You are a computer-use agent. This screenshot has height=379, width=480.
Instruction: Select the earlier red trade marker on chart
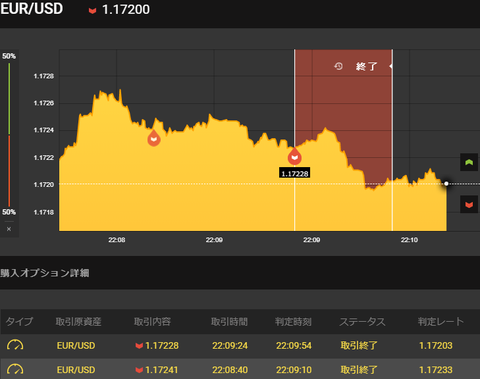(x=154, y=137)
